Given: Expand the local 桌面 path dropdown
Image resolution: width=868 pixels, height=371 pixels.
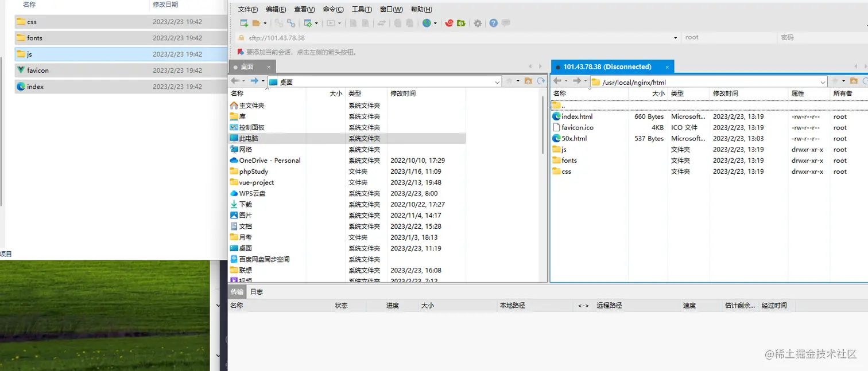Looking at the screenshot, I should [x=497, y=82].
